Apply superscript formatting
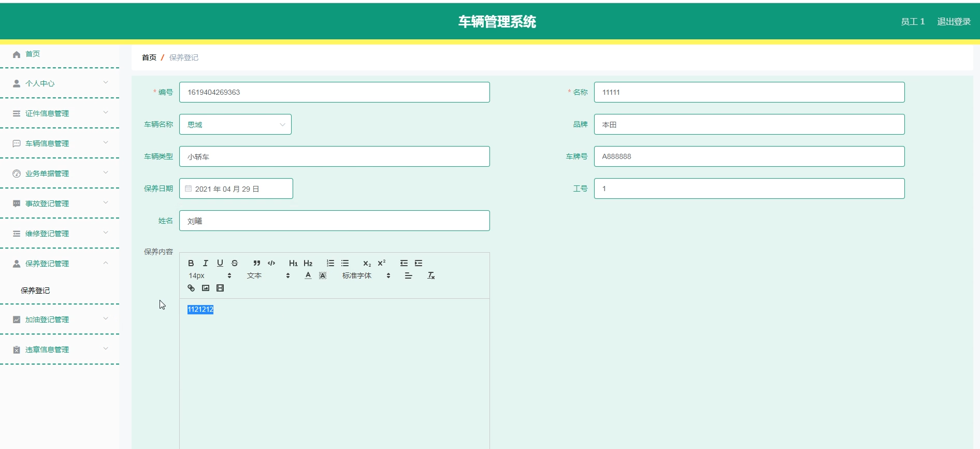Screen dimensions: 980x449 [x=382, y=263]
